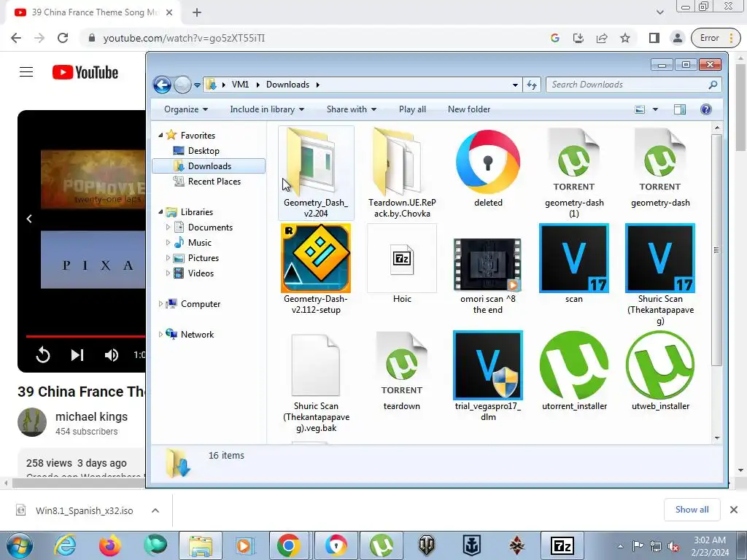Open 7-Zip from the taskbar
747x560 pixels.
pyautogui.click(x=562, y=545)
